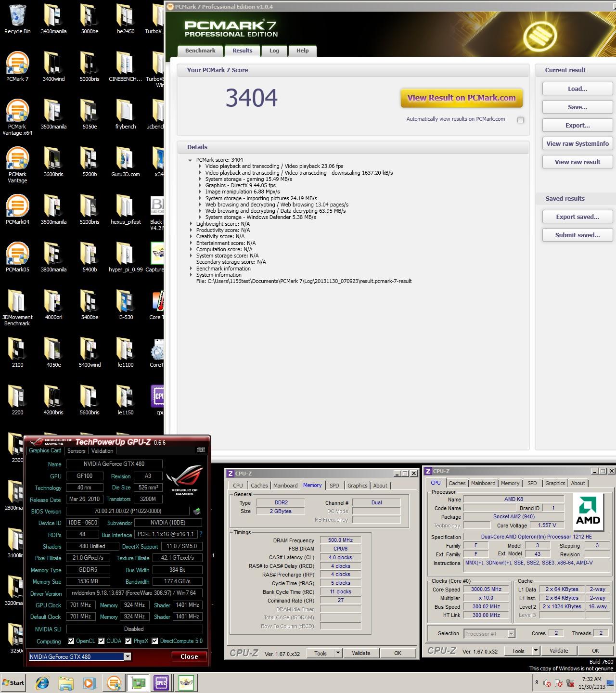Image resolution: width=616 pixels, height=693 pixels.
Task: Switch to the Benchmark tab in PCMark
Action: (x=200, y=51)
